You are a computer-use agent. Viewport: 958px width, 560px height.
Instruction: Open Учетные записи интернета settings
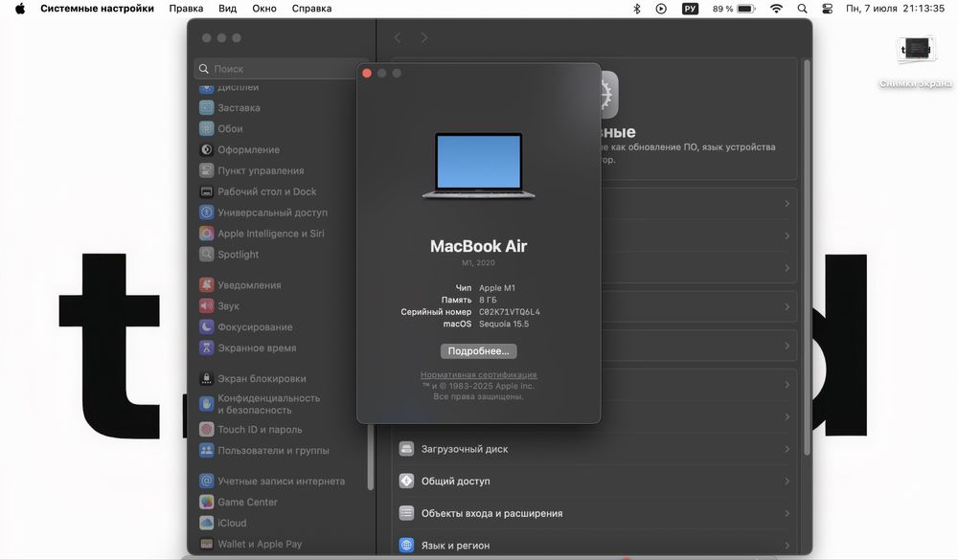[281, 482]
